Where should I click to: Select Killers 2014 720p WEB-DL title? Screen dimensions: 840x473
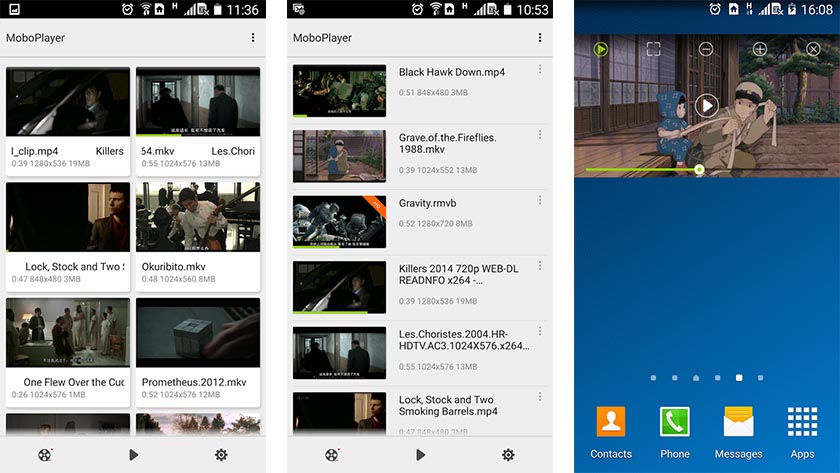[459, 274]
